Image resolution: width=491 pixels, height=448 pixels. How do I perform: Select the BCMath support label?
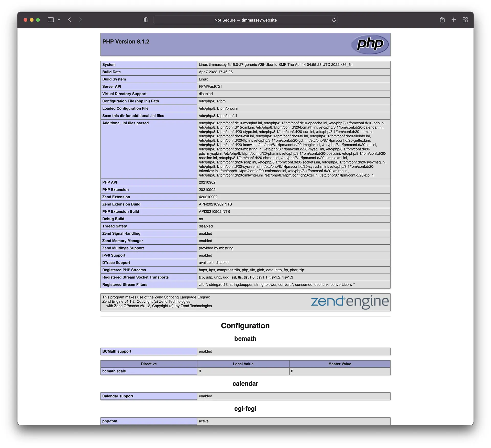117,351
